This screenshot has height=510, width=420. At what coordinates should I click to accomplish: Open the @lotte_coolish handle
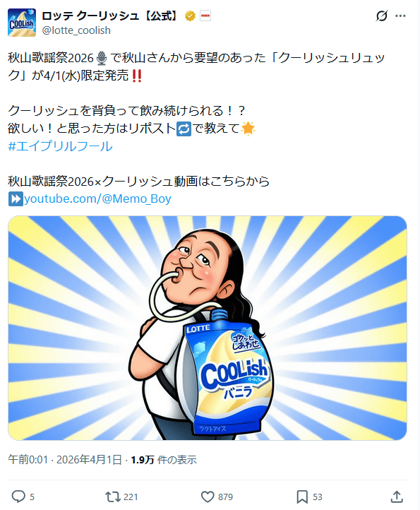pyautogui.click(x=76, y=30)
